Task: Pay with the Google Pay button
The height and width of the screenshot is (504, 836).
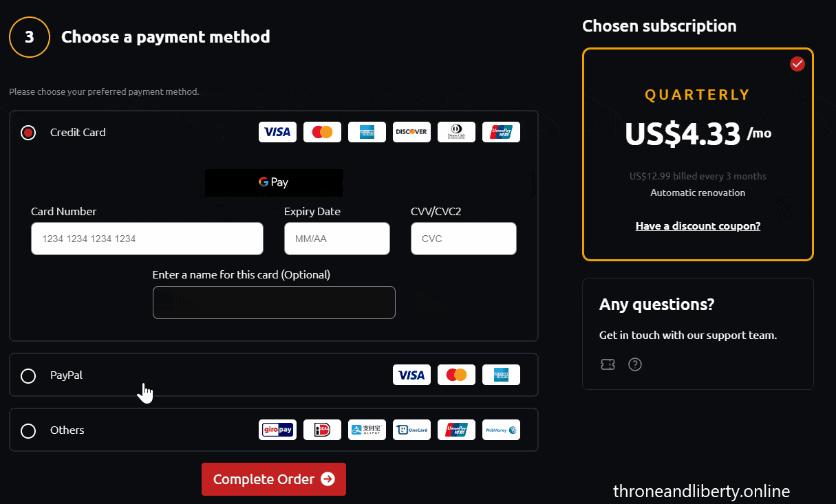Action: point(274,182)
